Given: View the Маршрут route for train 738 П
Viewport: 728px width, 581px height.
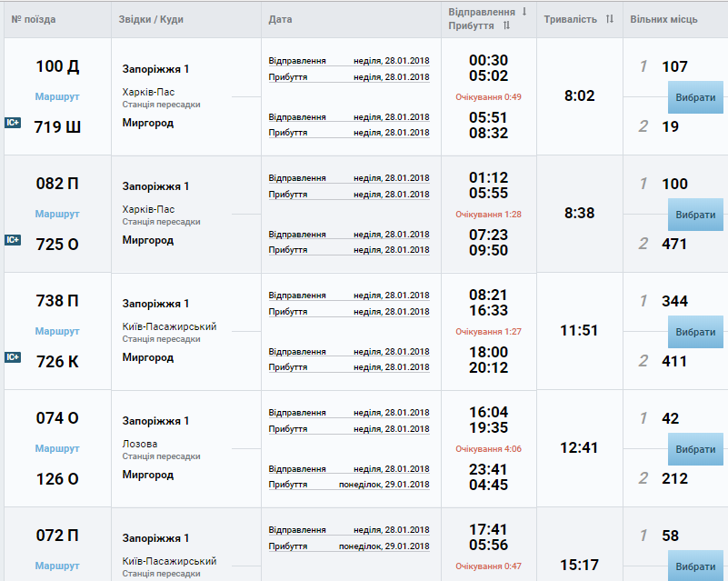Looking at the screenshot, I should (x=57, y=331).
